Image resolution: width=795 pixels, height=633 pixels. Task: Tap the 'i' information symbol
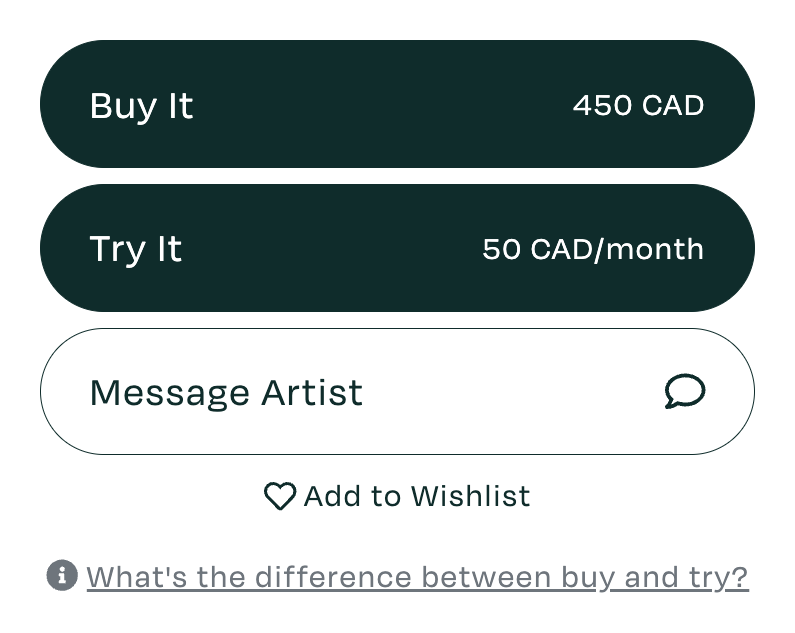click(62, 576)
